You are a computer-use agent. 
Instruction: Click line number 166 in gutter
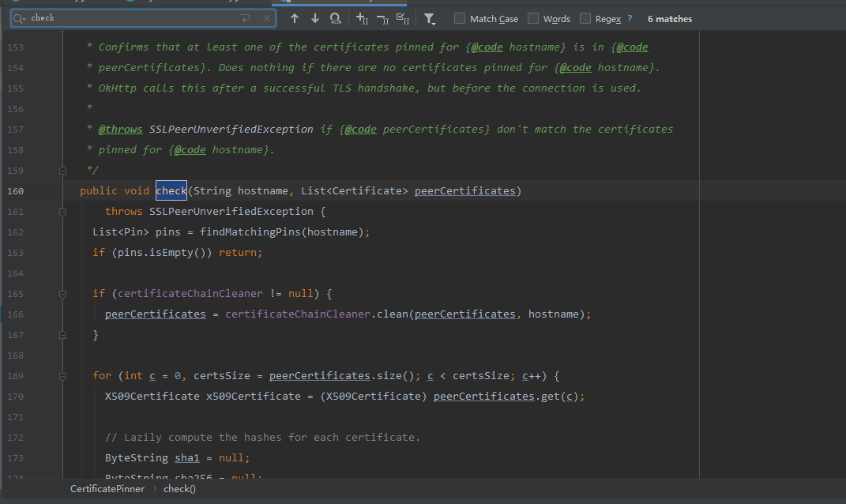click(15, 314)
